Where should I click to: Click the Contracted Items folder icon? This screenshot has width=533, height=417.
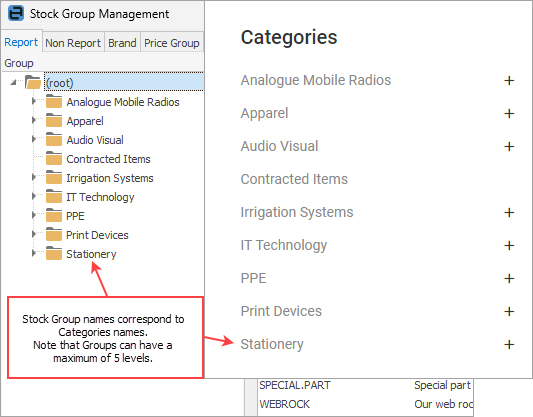coord(54,158)
